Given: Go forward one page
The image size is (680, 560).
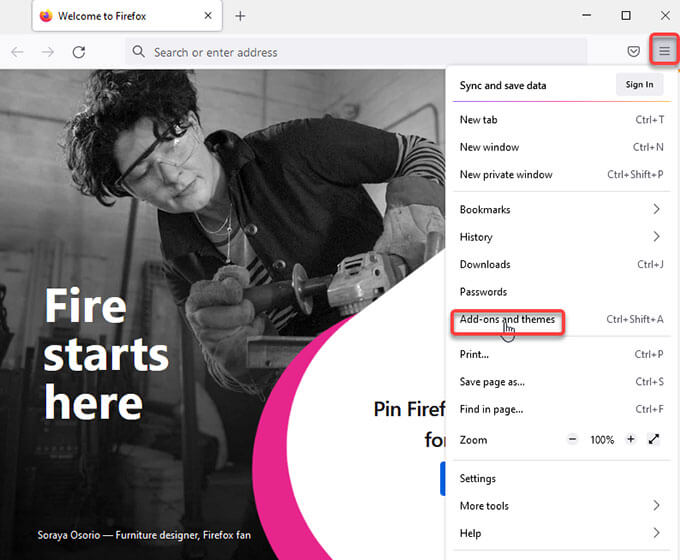Looking at the screenshot, I should coord(48,52).
